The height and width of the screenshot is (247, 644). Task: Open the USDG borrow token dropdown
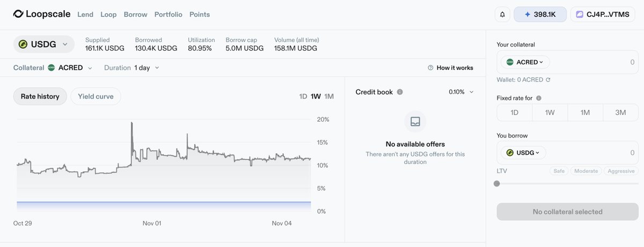523,153
